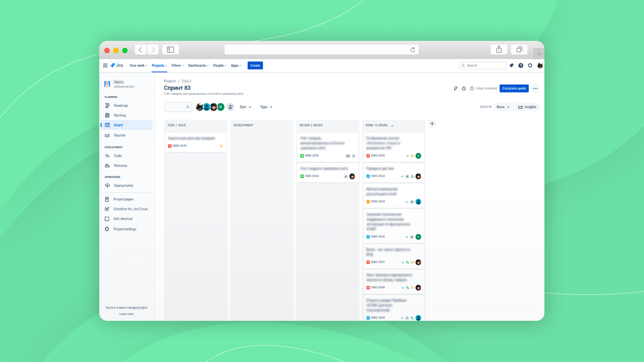Image resolution: width=644 pixels, height=362 pixels.
Task: Expand the Group By None dropdown
Action: click(503, 107)
